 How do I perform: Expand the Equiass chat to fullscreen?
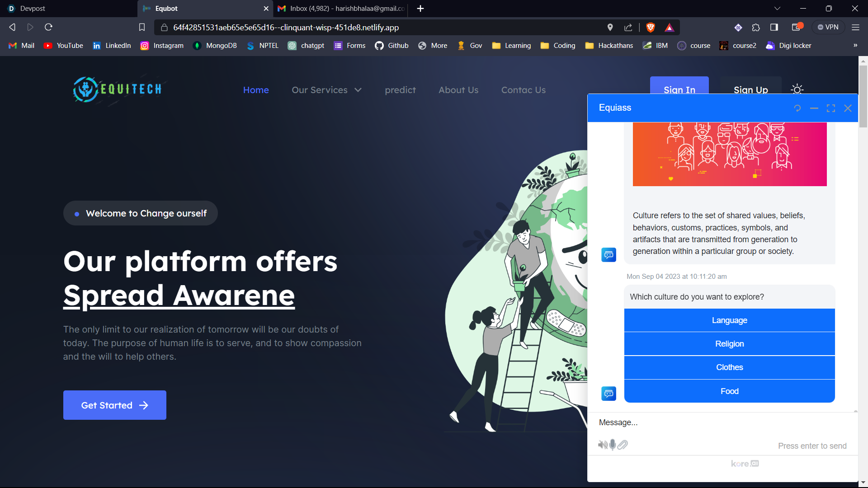[x=831, y=108]
